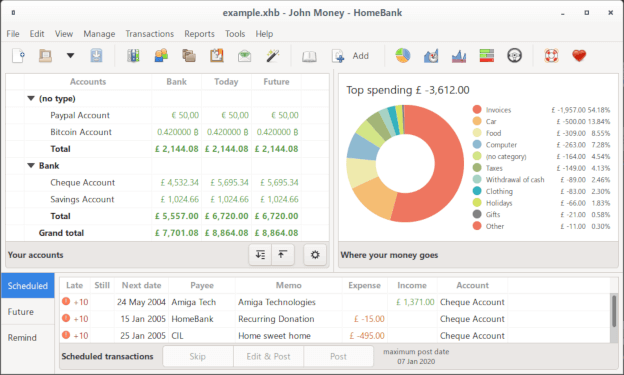Viewport: 624px width, 375px height.
Task: Click the Donate heart icon
Action: 579,56
